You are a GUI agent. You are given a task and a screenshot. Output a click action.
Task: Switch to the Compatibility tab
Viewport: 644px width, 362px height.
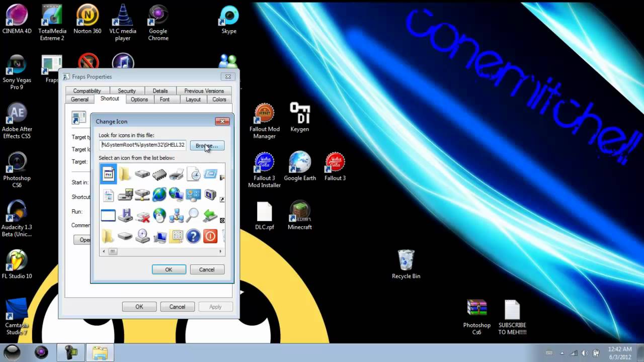coord(87,91)
